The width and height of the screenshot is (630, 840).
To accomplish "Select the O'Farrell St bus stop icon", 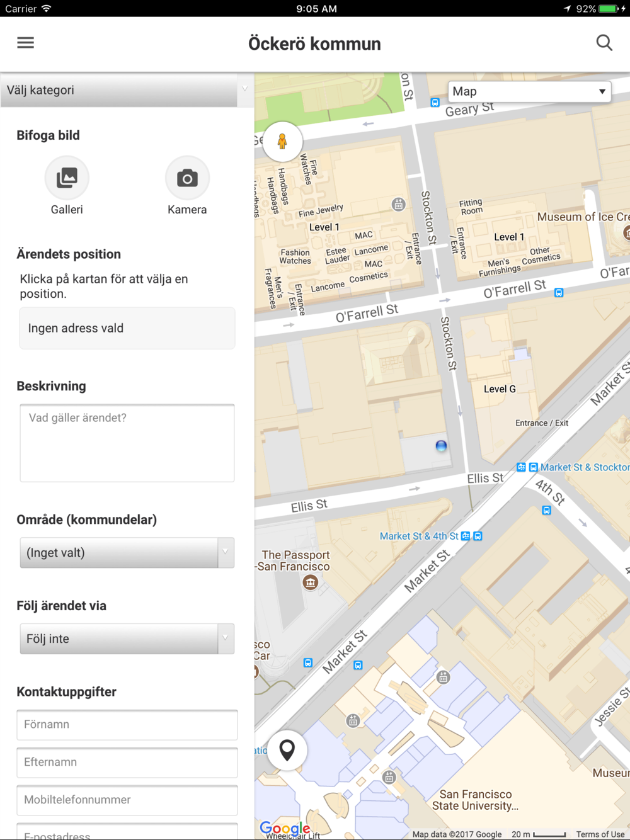I will [559, 293].
